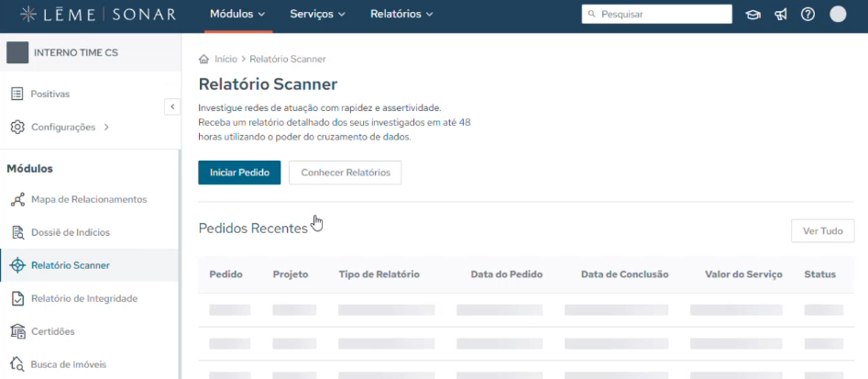The image size is (868, 379).
Task: Open Positivas in the sidebar
Action: (49, 94)
